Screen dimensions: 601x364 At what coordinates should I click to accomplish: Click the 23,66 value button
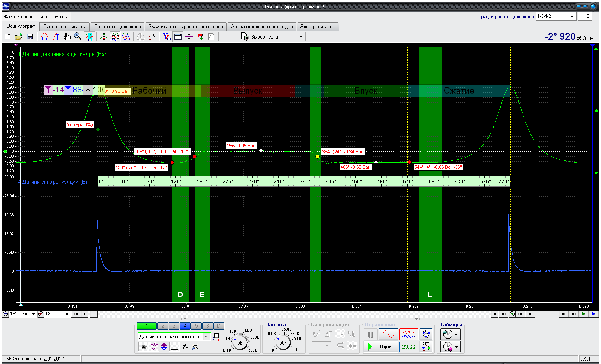[x=408, y=347]
